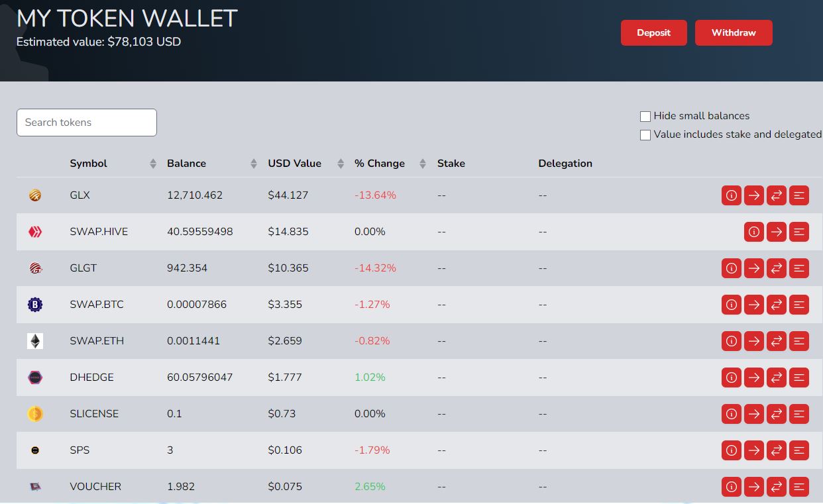The image size is (823, 504).
Task: Click the swap arrows icon for GLGT
Action: pyautogui.click(x=777, y=268)
